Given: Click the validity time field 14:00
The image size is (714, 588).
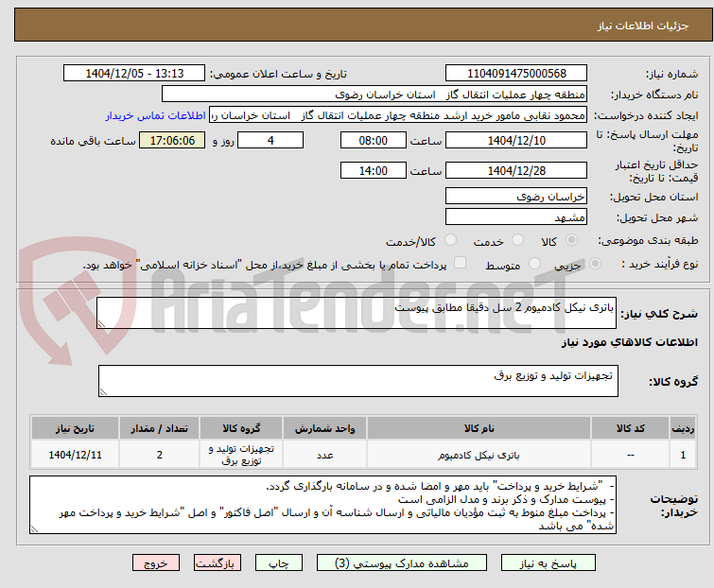Looking at the screenshot, I should point(373,170).
